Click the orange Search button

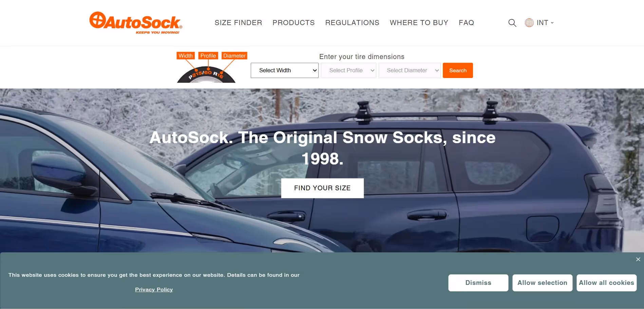(458, 70)
